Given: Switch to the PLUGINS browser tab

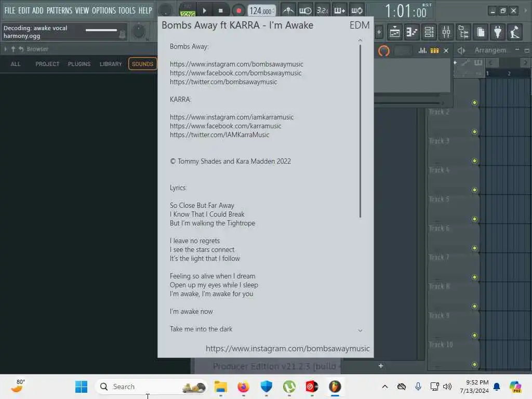Looking at the screenshot, I should tap(79, 64).
